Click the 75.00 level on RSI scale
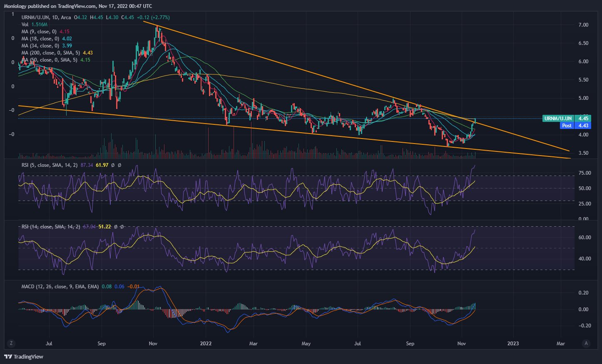This screenshot has width=602, height=364. 585,173
